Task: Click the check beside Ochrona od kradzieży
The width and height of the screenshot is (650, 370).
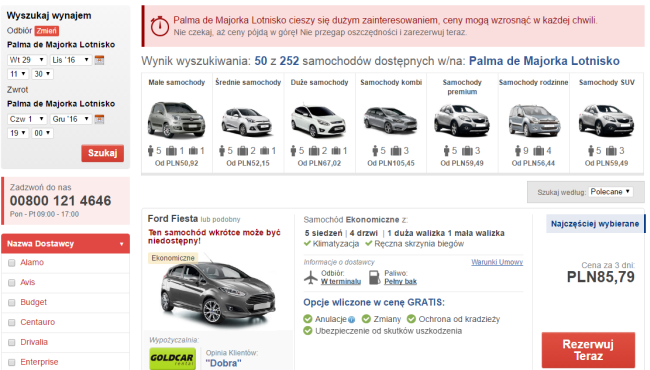Action: (x=411, y=319)
